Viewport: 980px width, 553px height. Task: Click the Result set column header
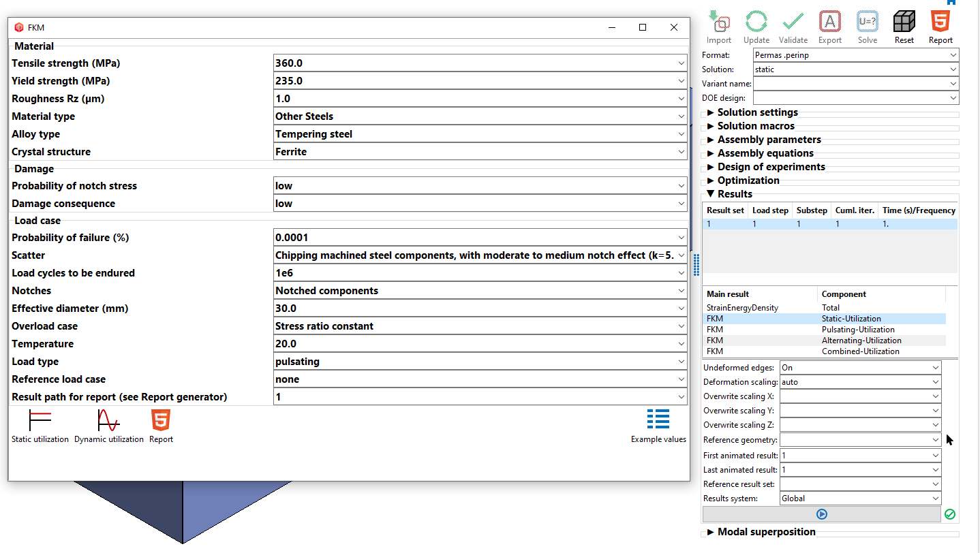(x=725, y=210)
